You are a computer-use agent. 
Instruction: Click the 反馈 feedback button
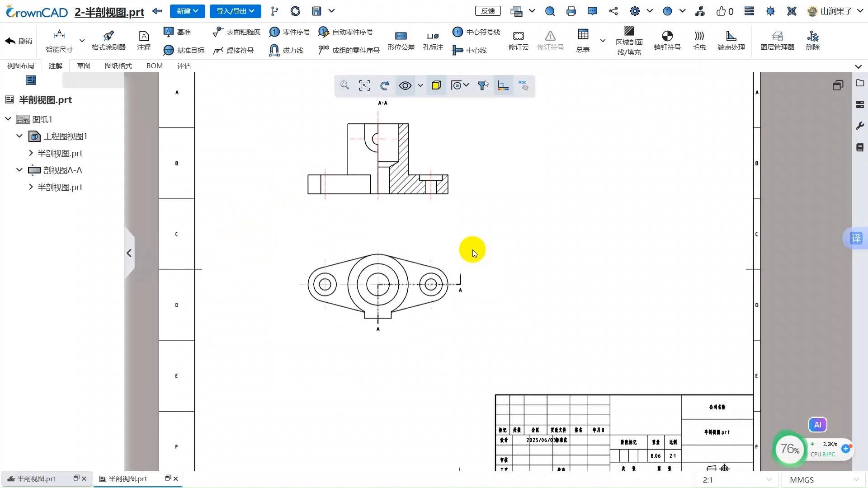click(488, 11)
